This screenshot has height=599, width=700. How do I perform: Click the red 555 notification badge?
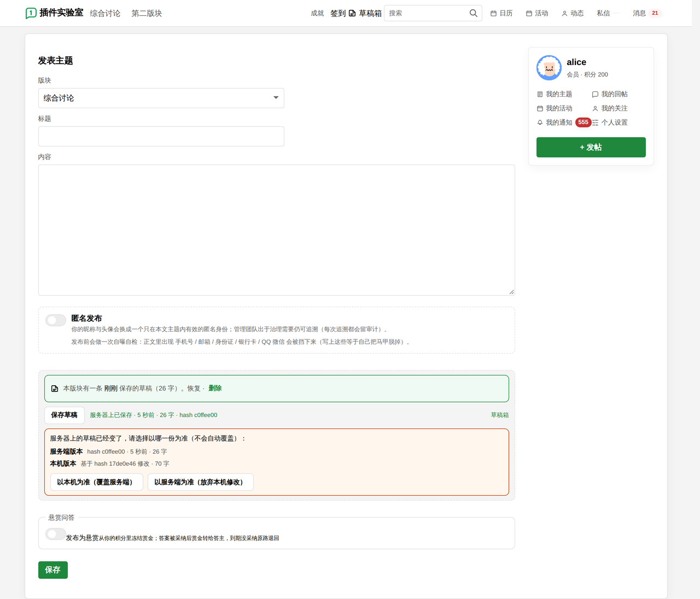coord(584,122)
